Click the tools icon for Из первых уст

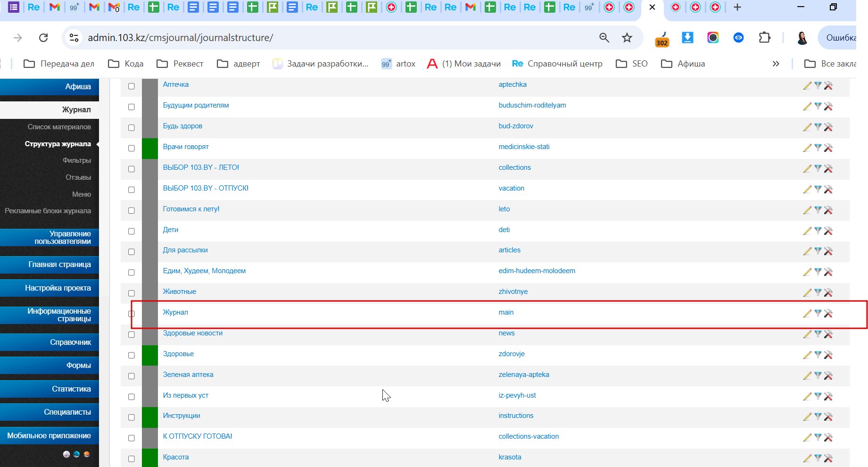tap(828, 396)
